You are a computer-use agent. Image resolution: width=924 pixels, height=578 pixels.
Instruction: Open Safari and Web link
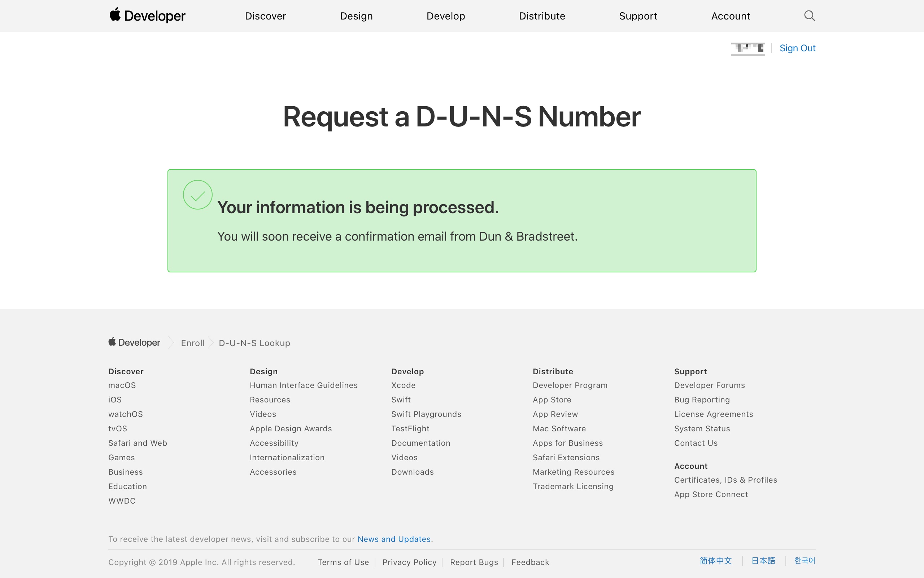(x=138, y=443)
